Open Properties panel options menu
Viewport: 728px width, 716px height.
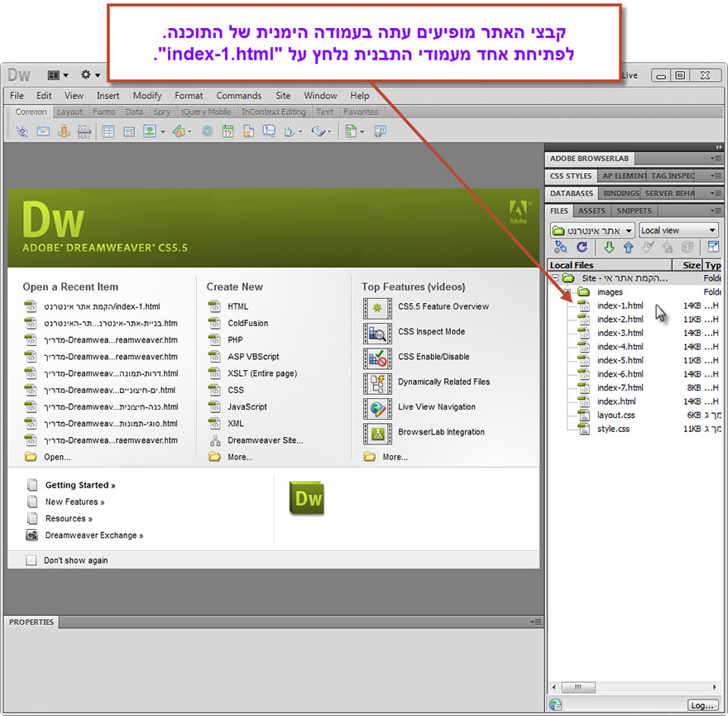point(536,622)
